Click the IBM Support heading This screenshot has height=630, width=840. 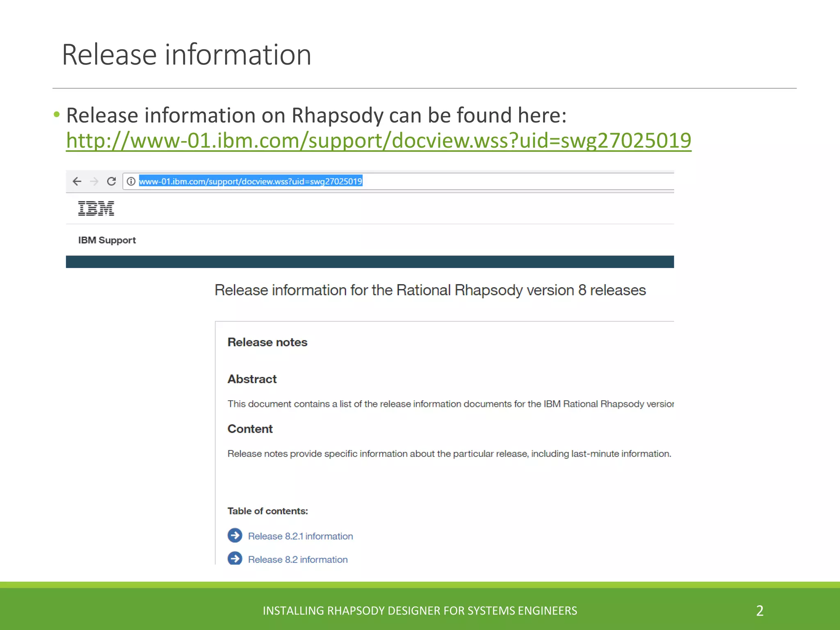point(107,240)
